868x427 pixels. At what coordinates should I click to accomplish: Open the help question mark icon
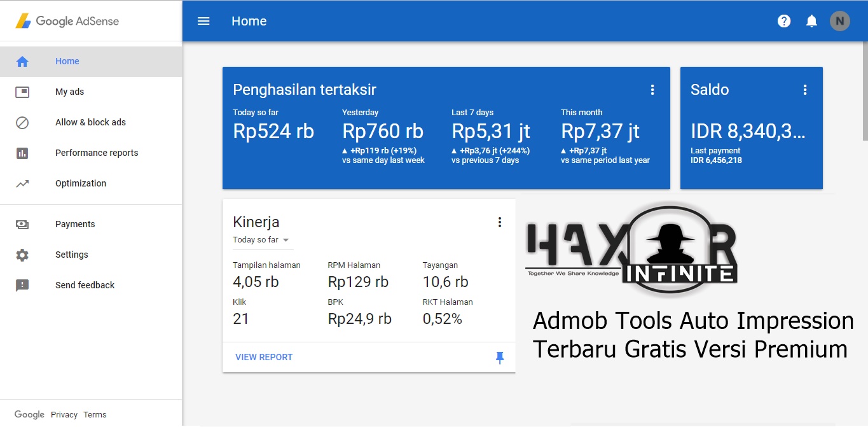point(784,21)
